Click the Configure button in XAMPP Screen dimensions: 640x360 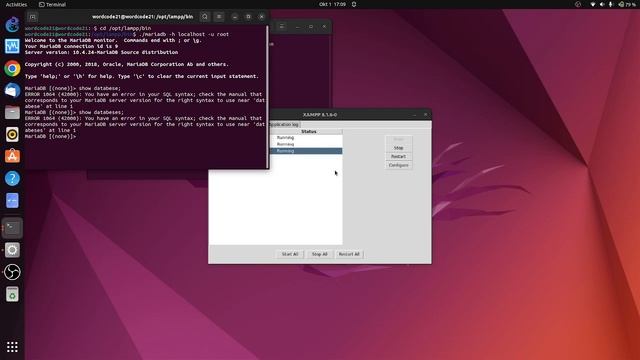(x=398, y=165)
